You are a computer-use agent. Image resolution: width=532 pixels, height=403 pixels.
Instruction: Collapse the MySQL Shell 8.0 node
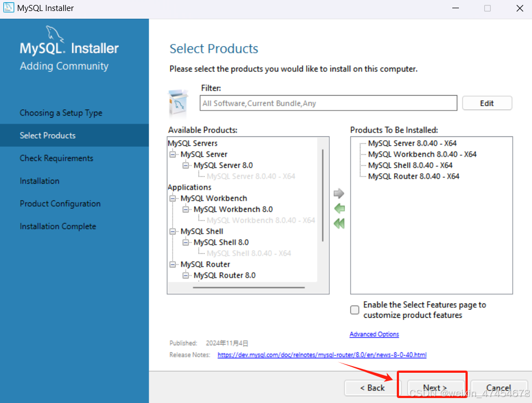pos(186,242)
